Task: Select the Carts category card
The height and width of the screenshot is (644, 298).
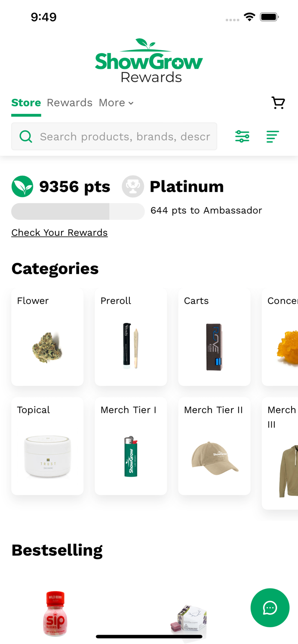Action: (214, 337)
